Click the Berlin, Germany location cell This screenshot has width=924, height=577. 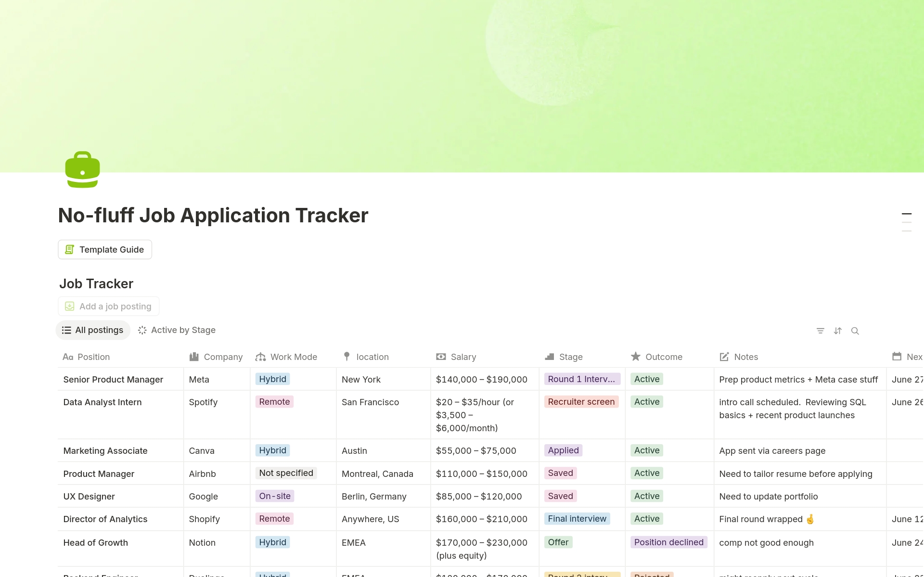point(384,496)
